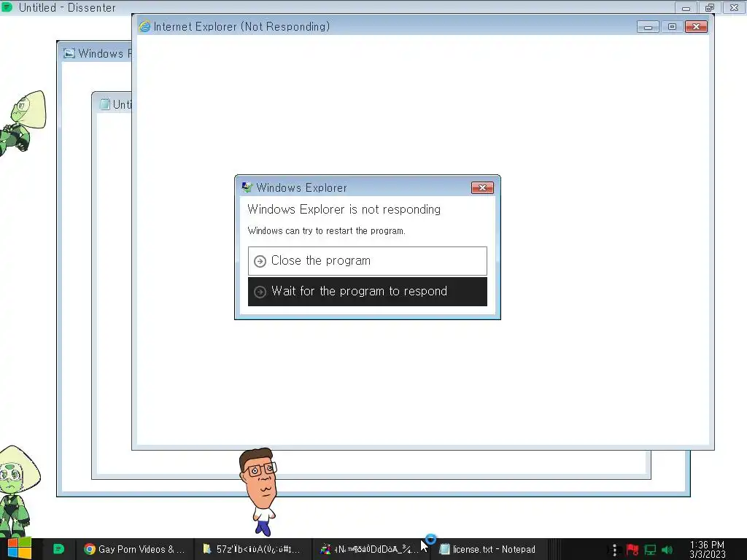
Task: Choose 'Wait for the program to respond'
Action: point(368,292)
